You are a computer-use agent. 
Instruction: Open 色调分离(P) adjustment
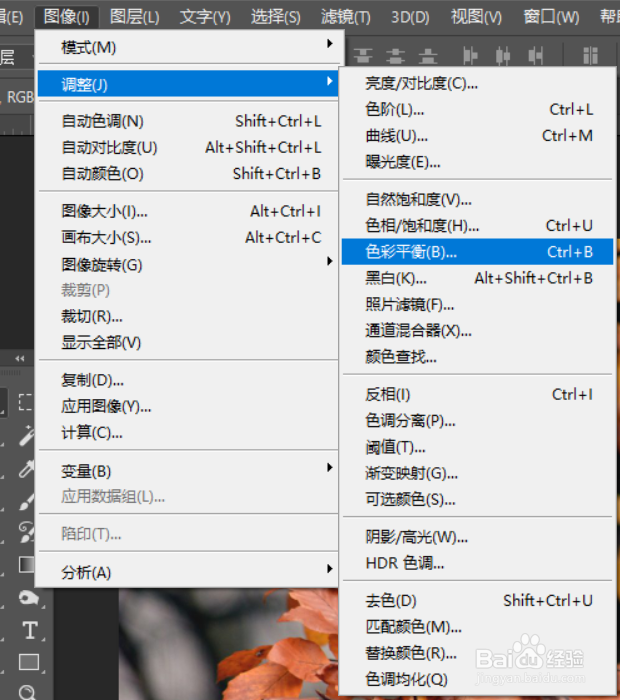(478, 421)
